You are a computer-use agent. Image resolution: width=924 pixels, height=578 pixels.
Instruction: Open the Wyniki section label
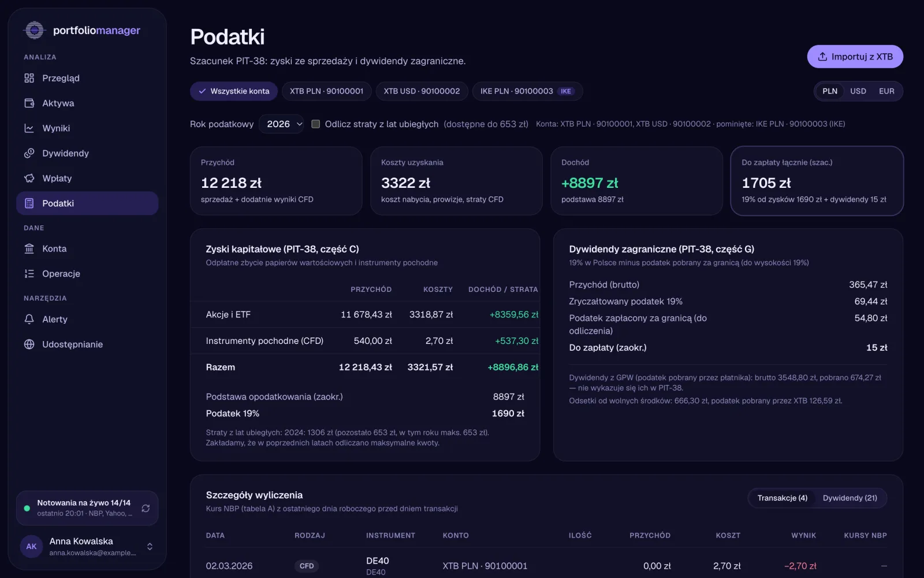click(x=56, y=128)
